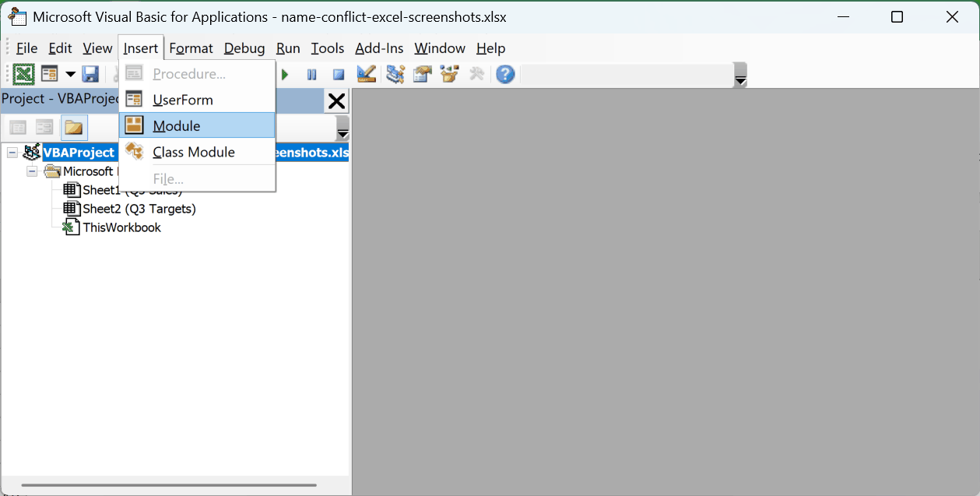The height and width of the screenshot is (496, 980).
Task: Open the Format menu
Action: (x=191, y=48)
